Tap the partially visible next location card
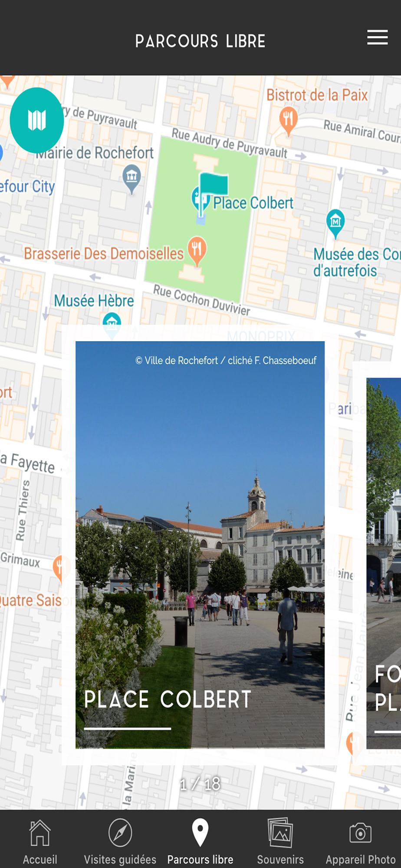The image size is (401, 868). point(384,563)
